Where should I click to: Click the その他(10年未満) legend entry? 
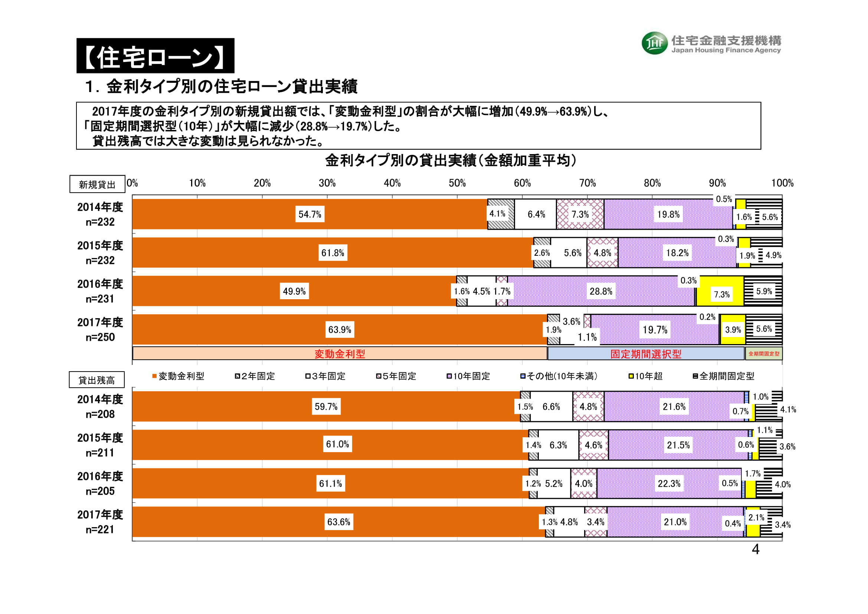[x=559, y=376]
